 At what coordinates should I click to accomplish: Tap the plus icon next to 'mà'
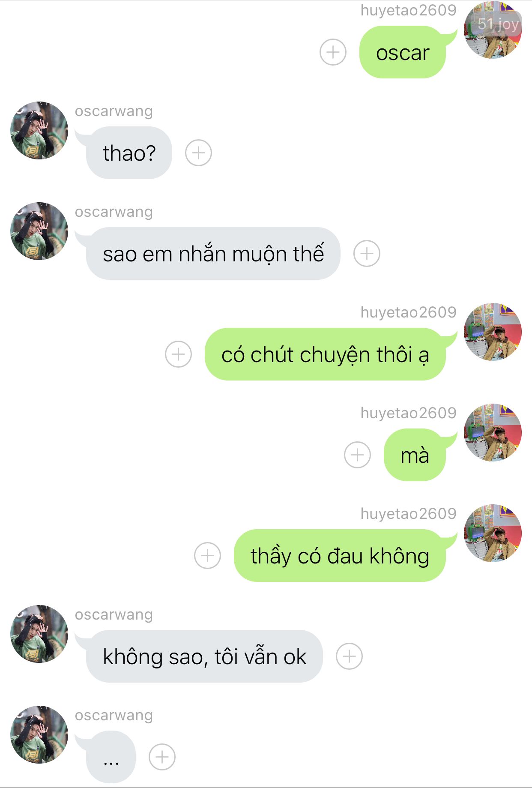click(x=357, y=455)
